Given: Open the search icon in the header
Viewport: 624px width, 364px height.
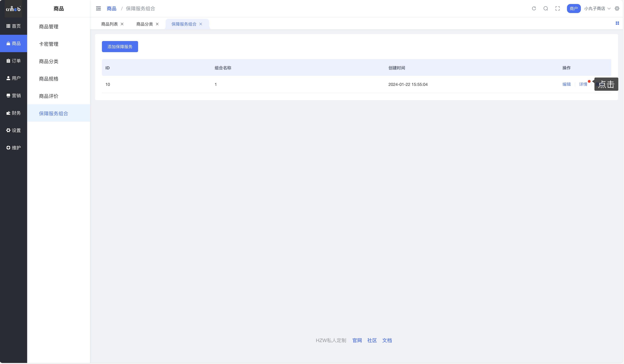Looking at the screenshot, I should click(546, 8).
